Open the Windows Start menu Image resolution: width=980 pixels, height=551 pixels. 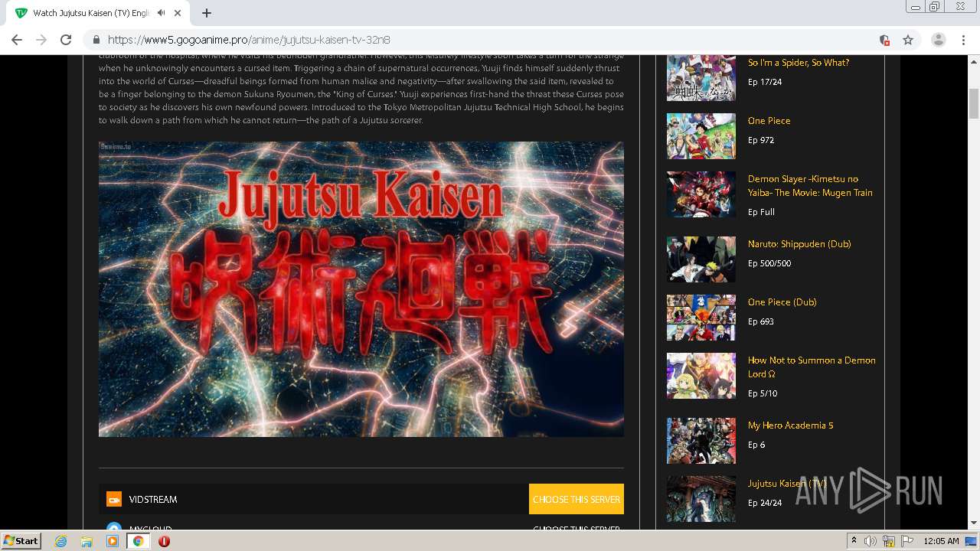click(x=21, y=540)
